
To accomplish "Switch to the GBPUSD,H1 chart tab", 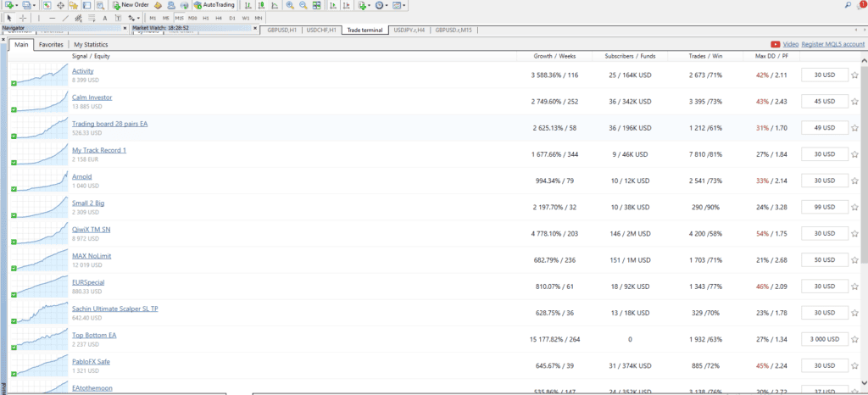I will pyautogui.click(x=281, y=30).
